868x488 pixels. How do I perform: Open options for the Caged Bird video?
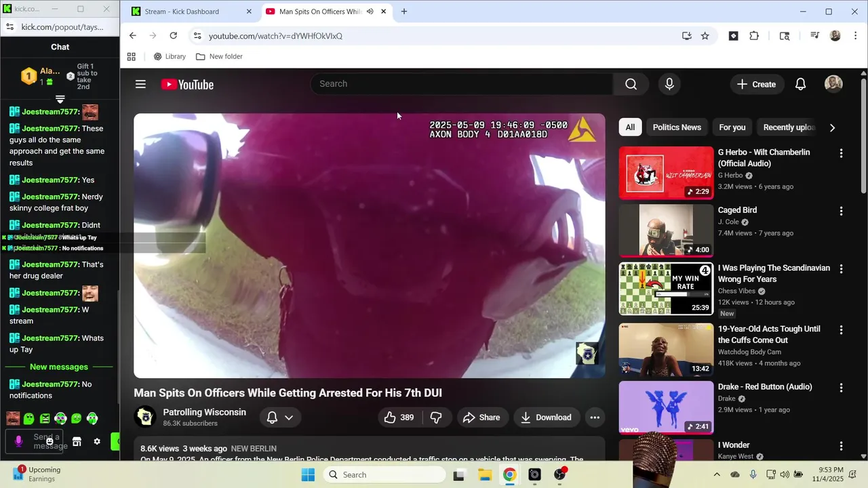(841, 211)
